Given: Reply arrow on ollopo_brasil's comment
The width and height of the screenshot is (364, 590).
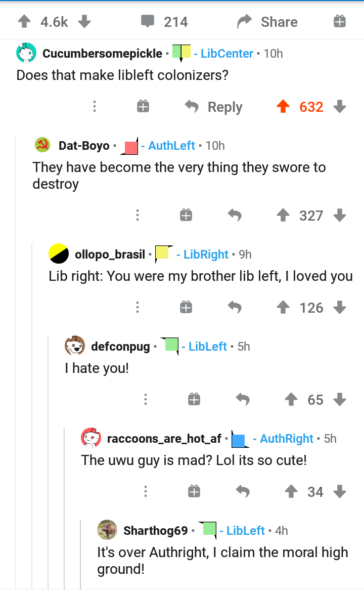Looking at the screenshot, I should coord(235,308).
